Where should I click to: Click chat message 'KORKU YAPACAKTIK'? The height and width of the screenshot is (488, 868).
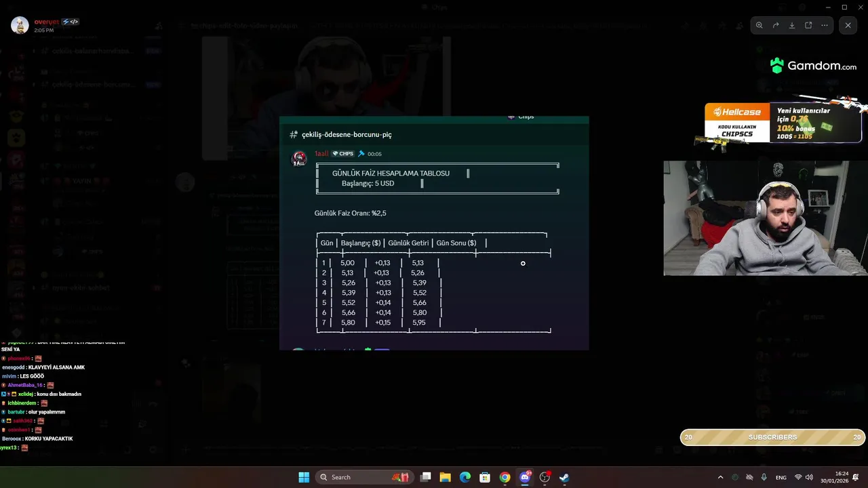click(48, 439)
